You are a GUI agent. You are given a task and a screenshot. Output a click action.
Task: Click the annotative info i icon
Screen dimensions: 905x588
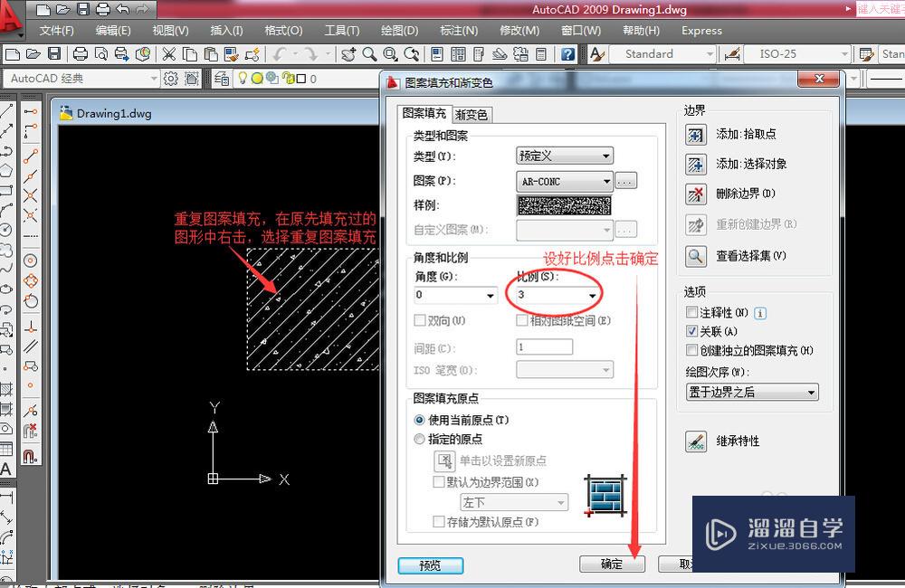760,313
